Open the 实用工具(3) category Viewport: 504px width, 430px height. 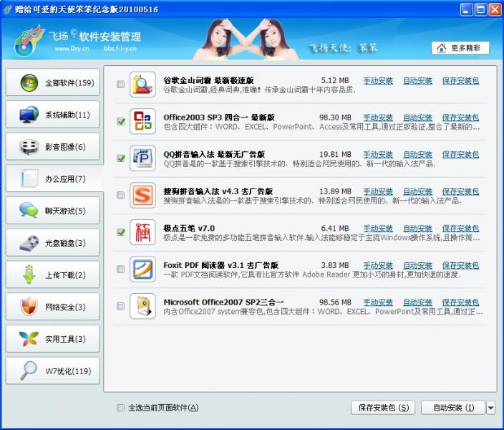(53, 339)
